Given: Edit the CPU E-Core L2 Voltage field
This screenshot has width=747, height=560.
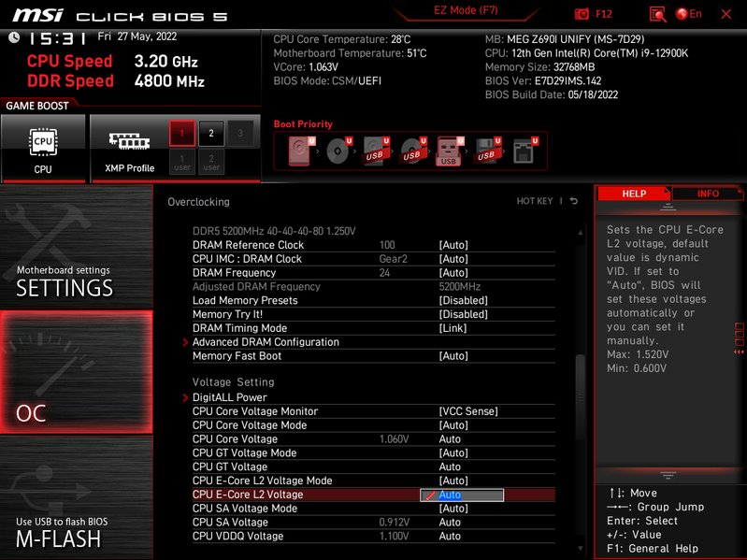Looking at the screenshot, I should tap(462, 495).
